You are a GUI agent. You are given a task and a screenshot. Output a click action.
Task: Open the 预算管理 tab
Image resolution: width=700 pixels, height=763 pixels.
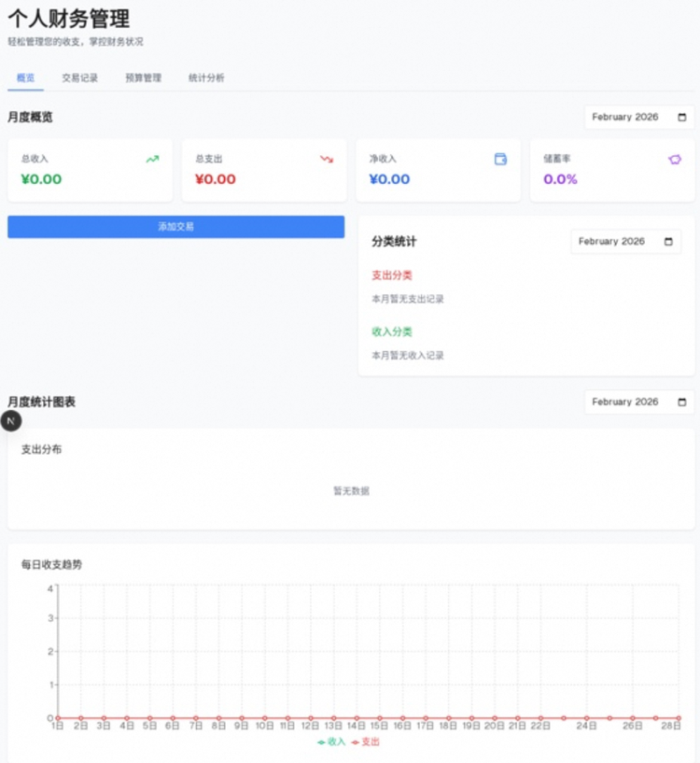pos(143,78)
